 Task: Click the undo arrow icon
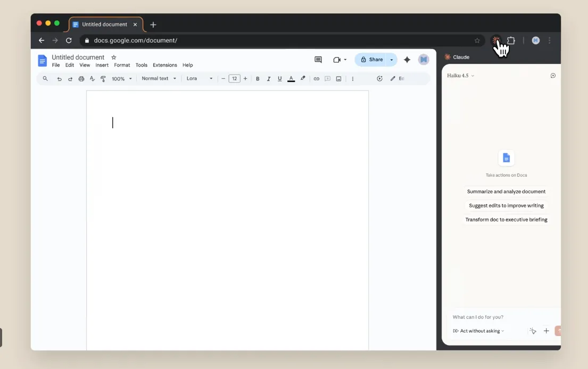point(59,79)
